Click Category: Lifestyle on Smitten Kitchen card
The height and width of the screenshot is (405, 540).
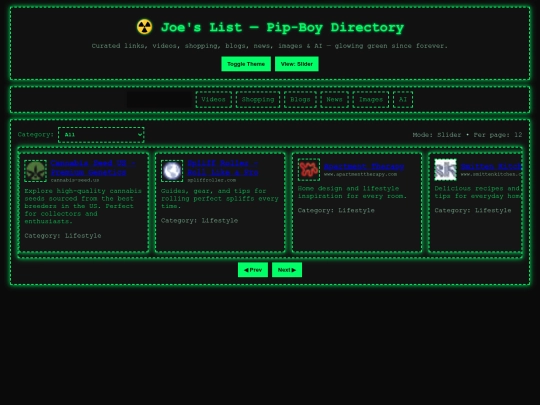click(472, 210)
